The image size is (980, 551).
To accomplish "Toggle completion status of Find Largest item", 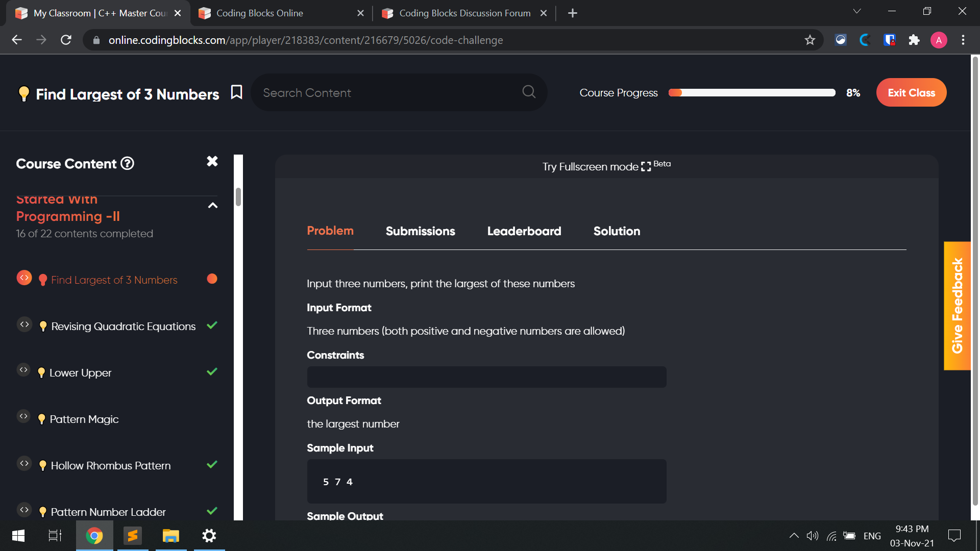I will [212, 279].
